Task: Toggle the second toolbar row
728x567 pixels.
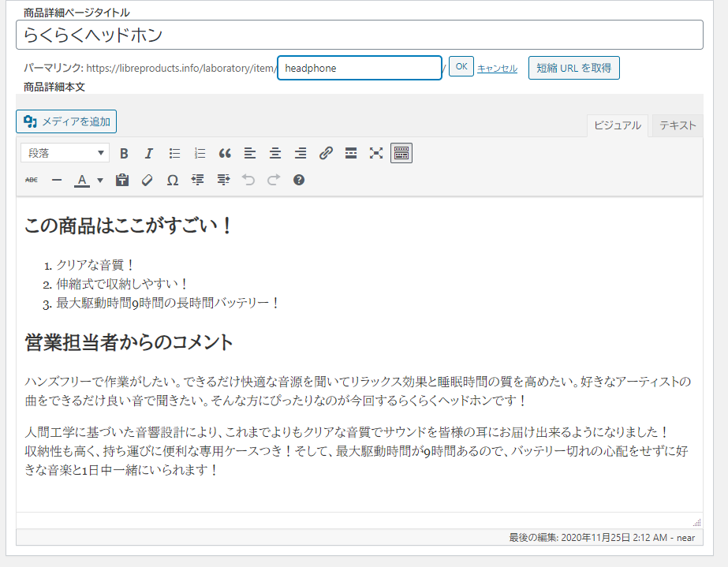Action: coord(401,153)
